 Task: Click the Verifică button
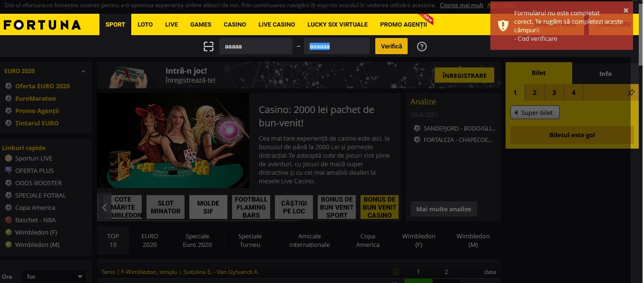(x=391, y=46)
